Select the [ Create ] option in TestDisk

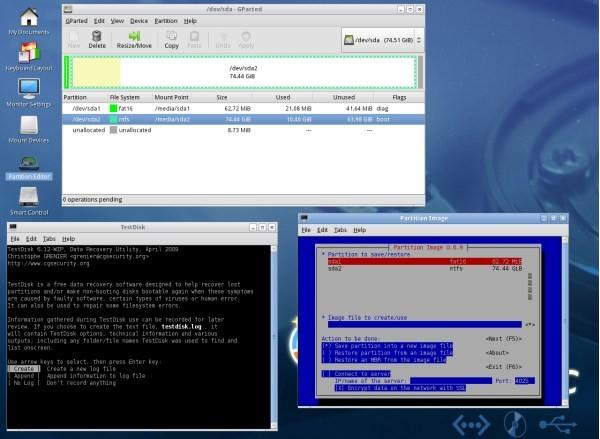click(x=24, y=369)
